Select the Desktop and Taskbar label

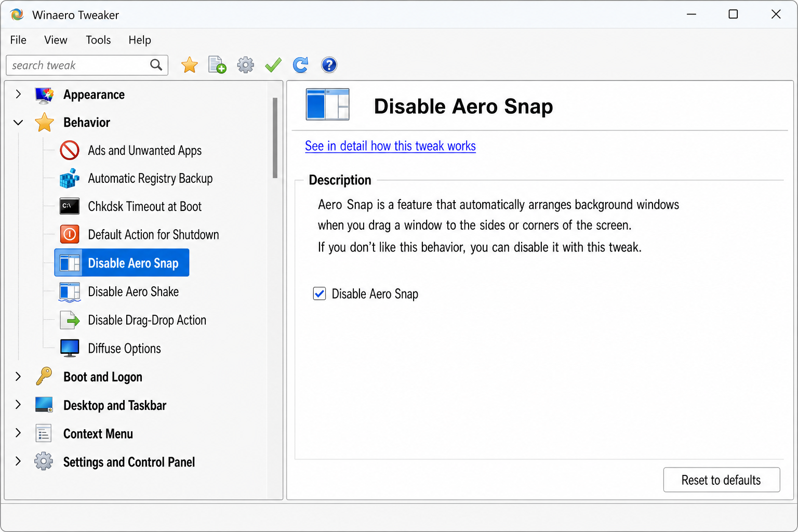pos(115,405)
